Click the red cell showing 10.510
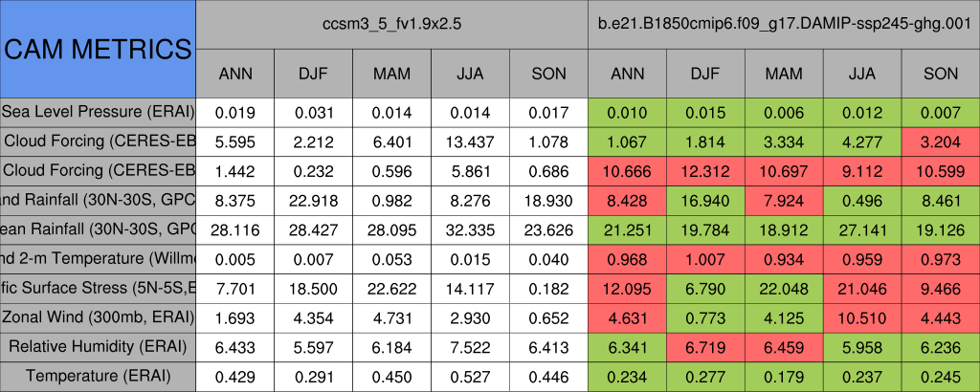 (862, 317)
